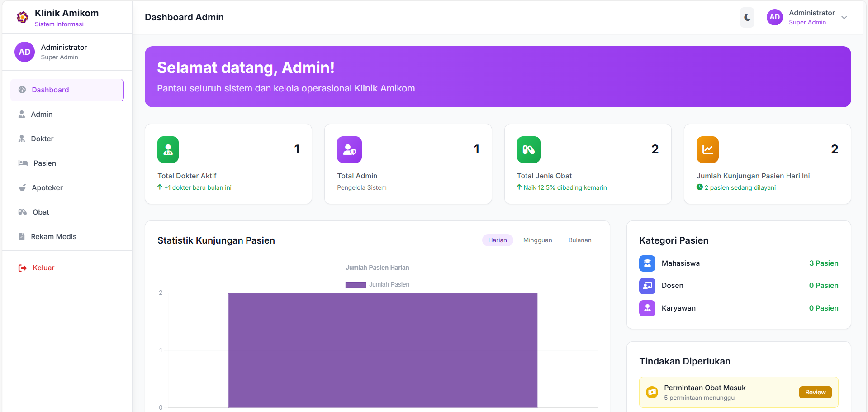Open Apoteker from the sidebar
The height and width of the screenshot is (412, 868).
point(47,188)
